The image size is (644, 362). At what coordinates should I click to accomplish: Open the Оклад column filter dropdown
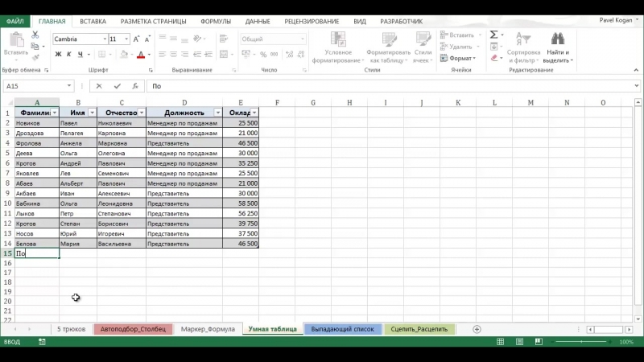click(254, 113)
